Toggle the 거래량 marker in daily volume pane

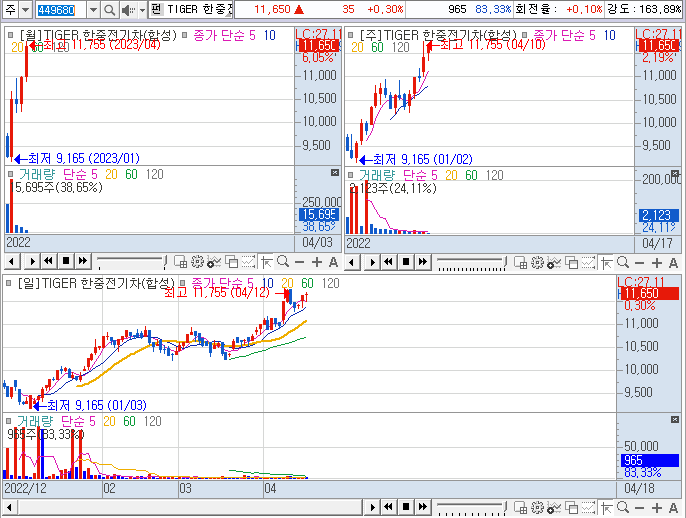coord(8,421)
